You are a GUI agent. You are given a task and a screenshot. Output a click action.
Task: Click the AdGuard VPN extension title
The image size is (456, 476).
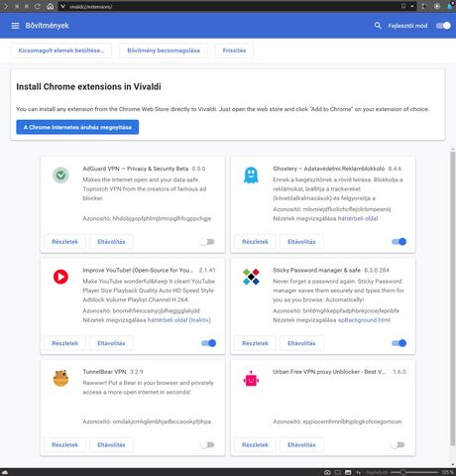click(135, 169)
